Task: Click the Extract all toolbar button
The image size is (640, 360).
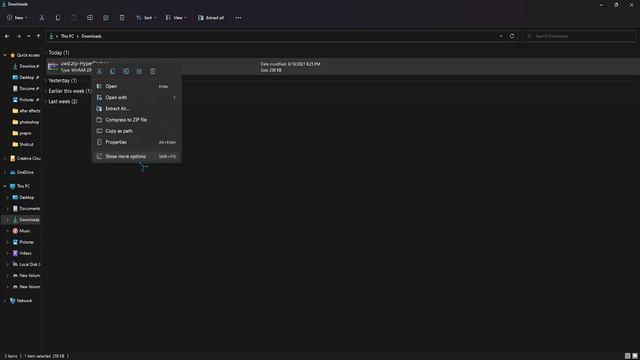Action: tap(211, 18)
